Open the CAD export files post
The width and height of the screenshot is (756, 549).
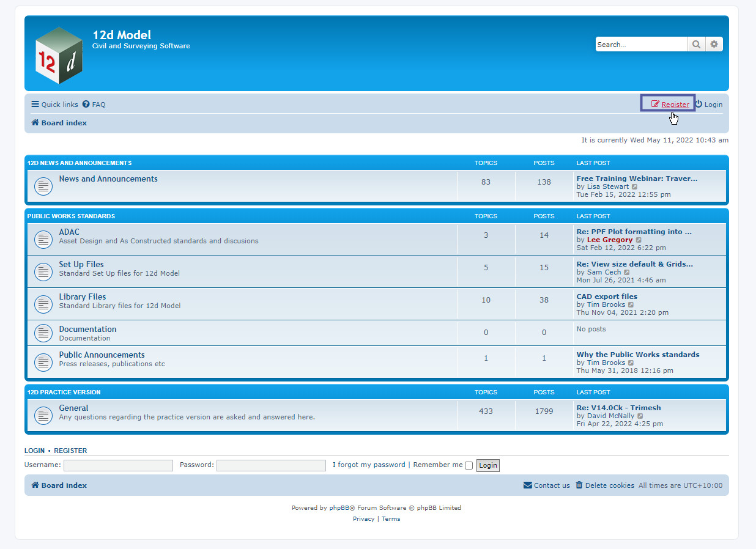tap(607, 297)
